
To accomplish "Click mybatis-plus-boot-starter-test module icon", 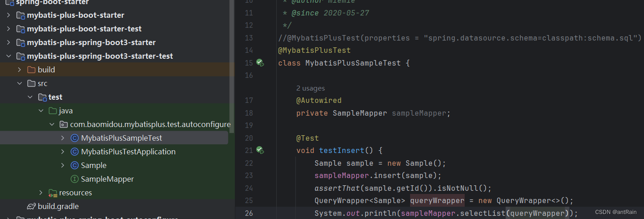I will [20, 29].
